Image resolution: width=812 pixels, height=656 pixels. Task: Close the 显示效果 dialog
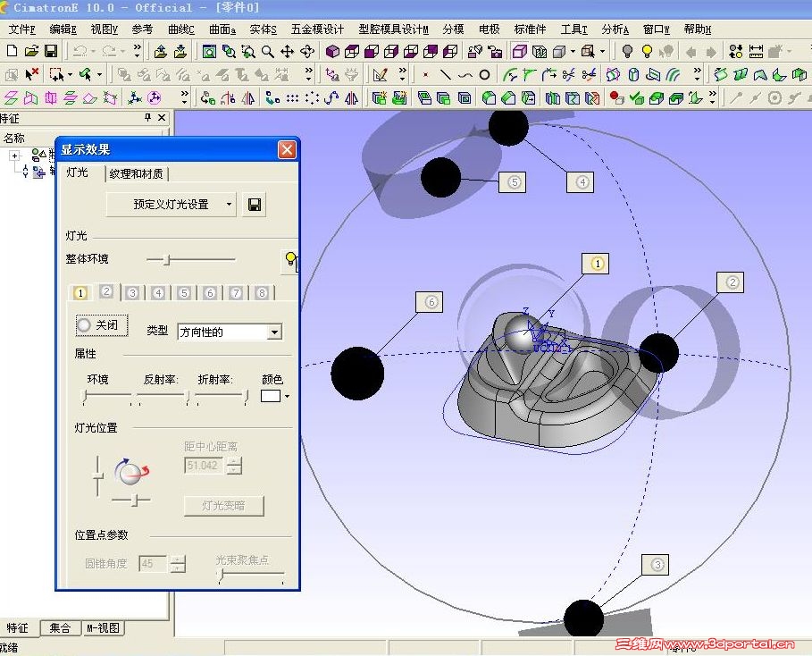tap(287, 150)
